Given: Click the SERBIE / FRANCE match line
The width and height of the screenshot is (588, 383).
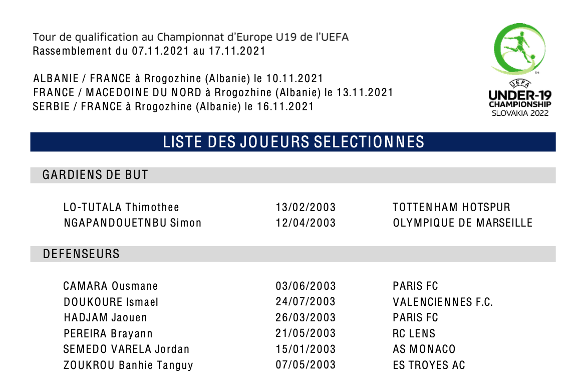Looking at the screenshot, I should click(173, 107).
